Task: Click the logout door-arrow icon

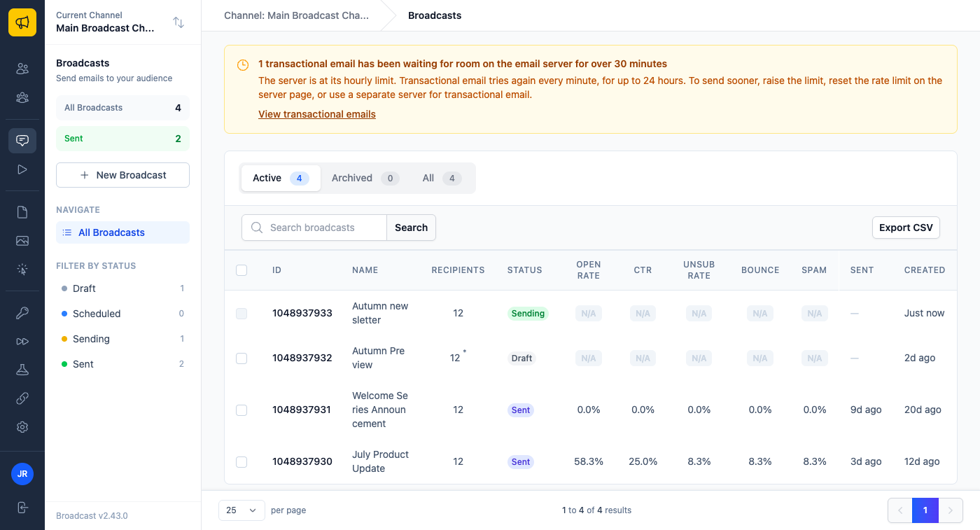Action: pos(22,508)
